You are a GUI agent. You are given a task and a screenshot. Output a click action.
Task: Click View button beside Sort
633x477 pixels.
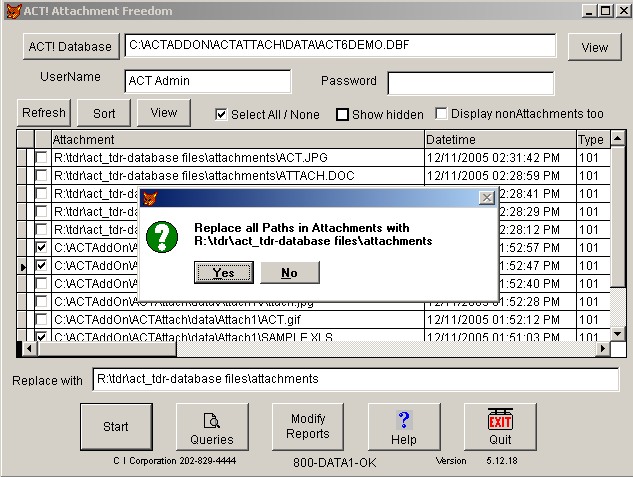163,113
